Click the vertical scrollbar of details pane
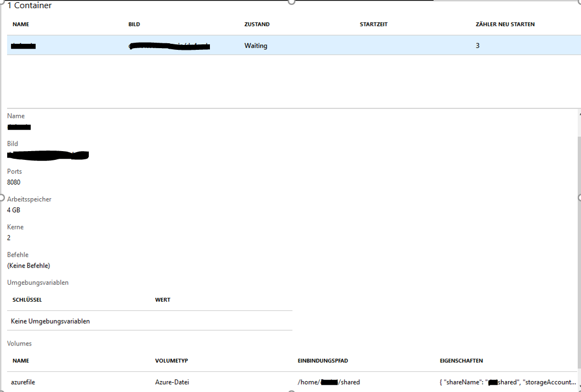 pyautogui.click(x=579, y=252)
